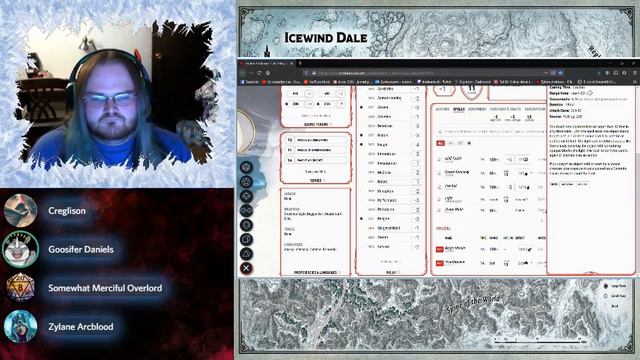Filter spells to 1st level
The height and width of the screenshot is (360, 640).
[461, 143]
